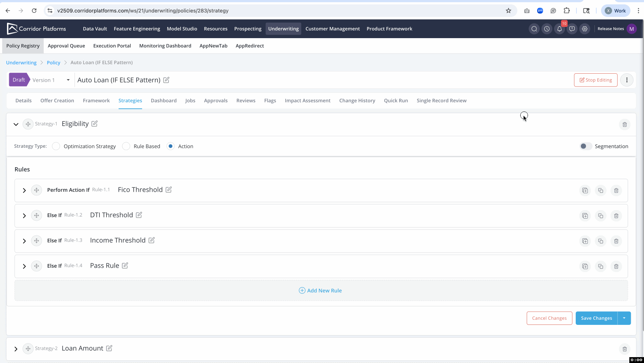Click the drag handle for Pass Rule
Viewport: 644px width, 363px height.
(36, 266)
